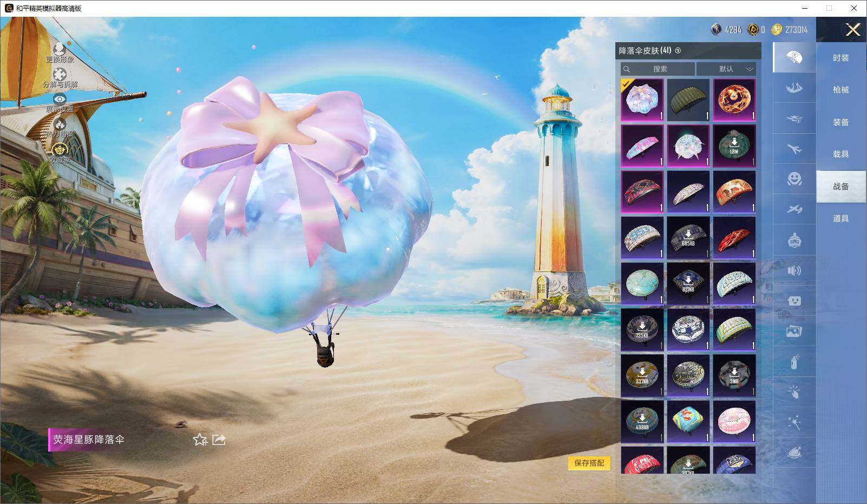This screenshot has height=504, width=867.
Task: Switch to the 时装 tab
Action: pos(841,58)
